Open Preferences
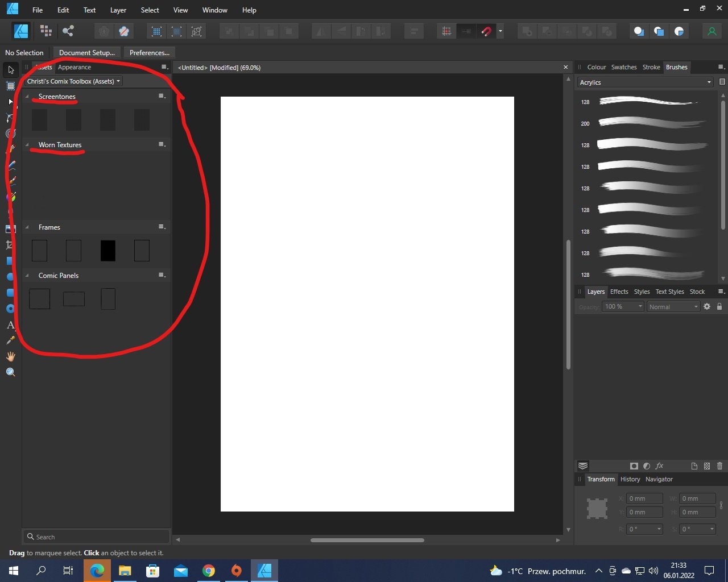 [148, 52]
